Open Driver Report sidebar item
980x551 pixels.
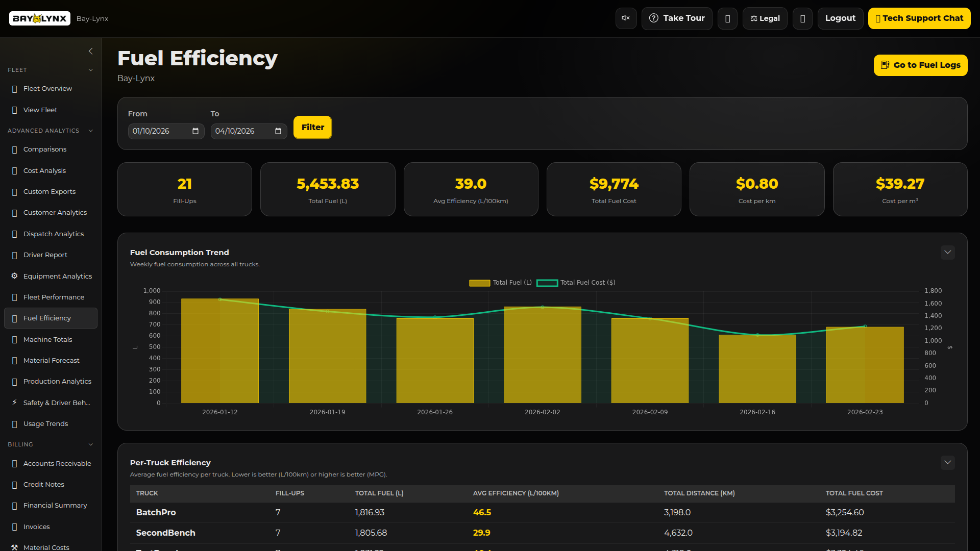point(45,255)
